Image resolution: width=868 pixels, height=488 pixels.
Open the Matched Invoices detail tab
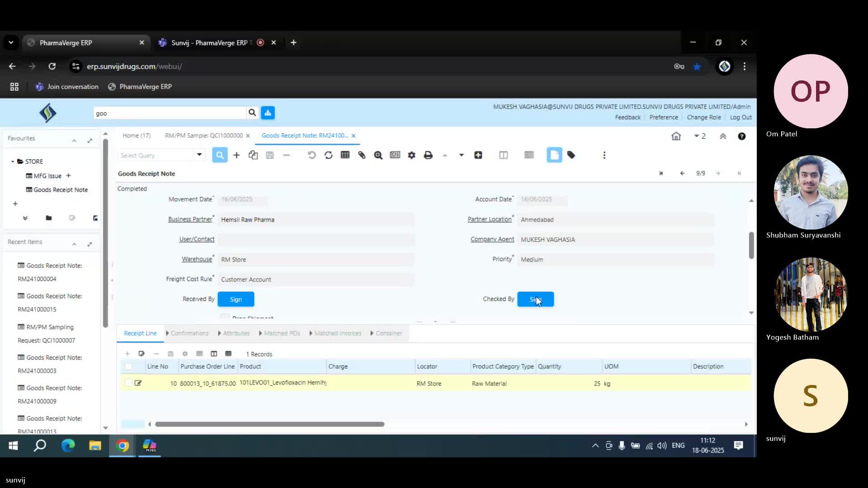pyautogui.click(x=335, y=333)
